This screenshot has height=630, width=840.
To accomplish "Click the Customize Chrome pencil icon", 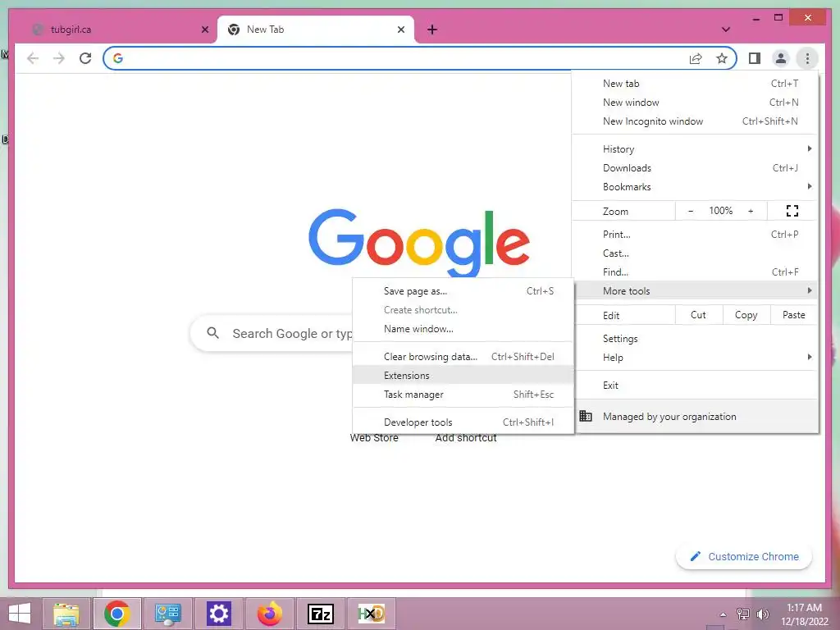I will (x=696, y=557).
